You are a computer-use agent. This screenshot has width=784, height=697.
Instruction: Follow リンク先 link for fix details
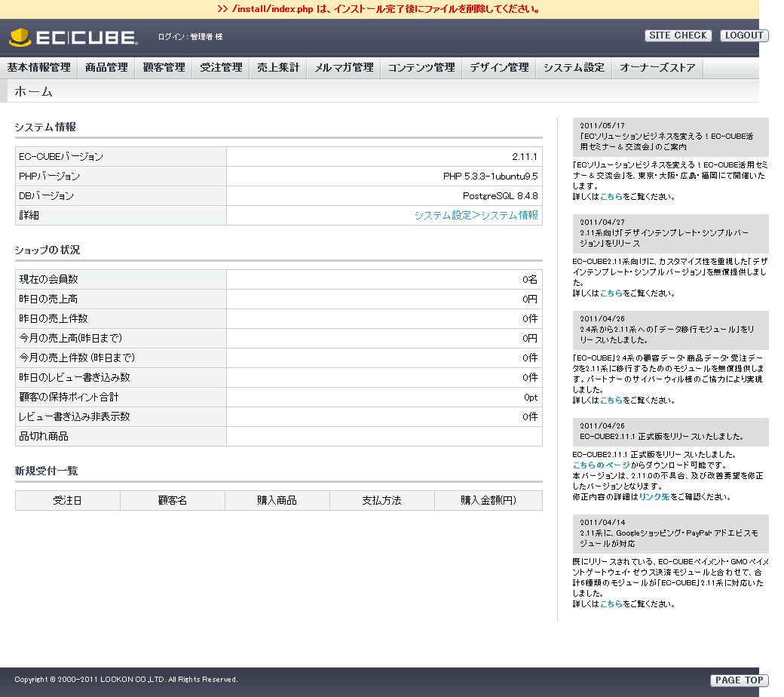click(x=654, y=497)
